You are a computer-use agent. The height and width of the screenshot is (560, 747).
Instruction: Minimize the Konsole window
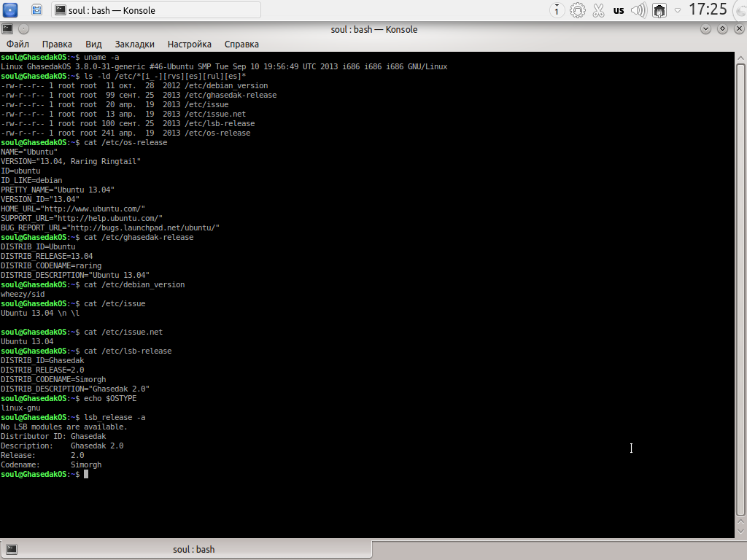coord(705,29)
